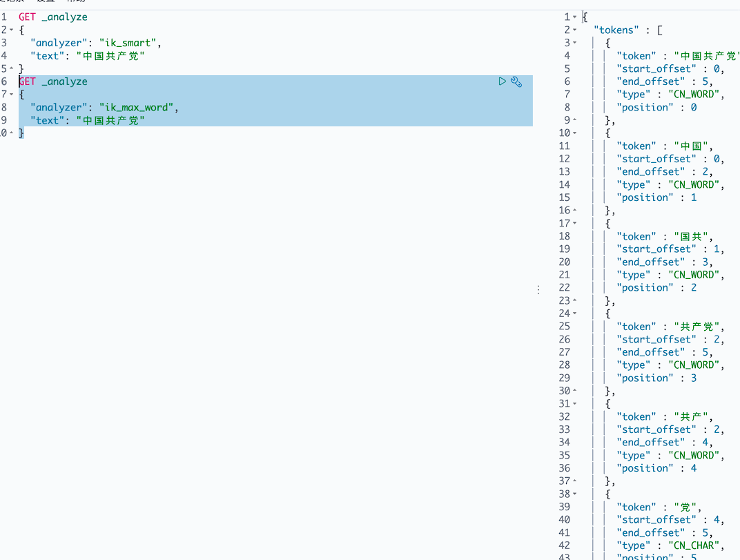The height and width of the screenshot is (560, 740).
Task: Click the "tokens" key in the response
Action: pyautogui.click(x=616, y=30)
